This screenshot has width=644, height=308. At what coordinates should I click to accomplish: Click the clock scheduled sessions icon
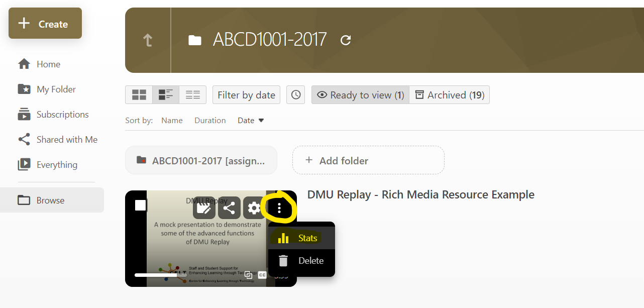click(296, 94)
